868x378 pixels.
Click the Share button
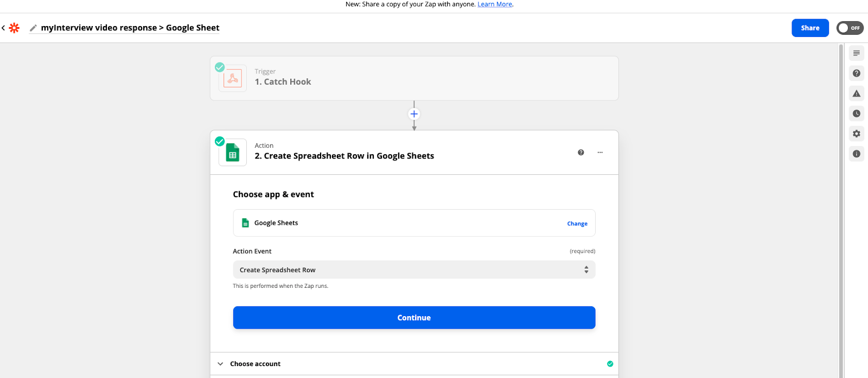pyautogui.click(x=810, y=28)
